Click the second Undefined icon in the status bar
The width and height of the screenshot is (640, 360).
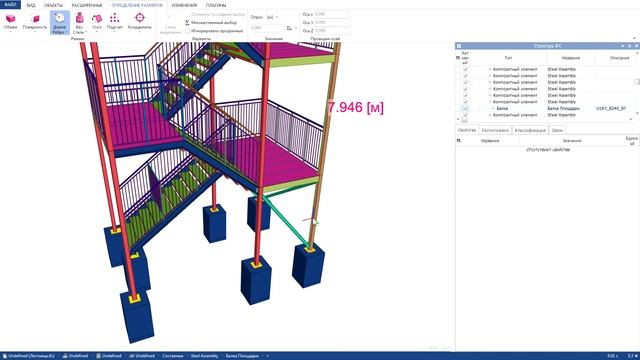(65, 356)
